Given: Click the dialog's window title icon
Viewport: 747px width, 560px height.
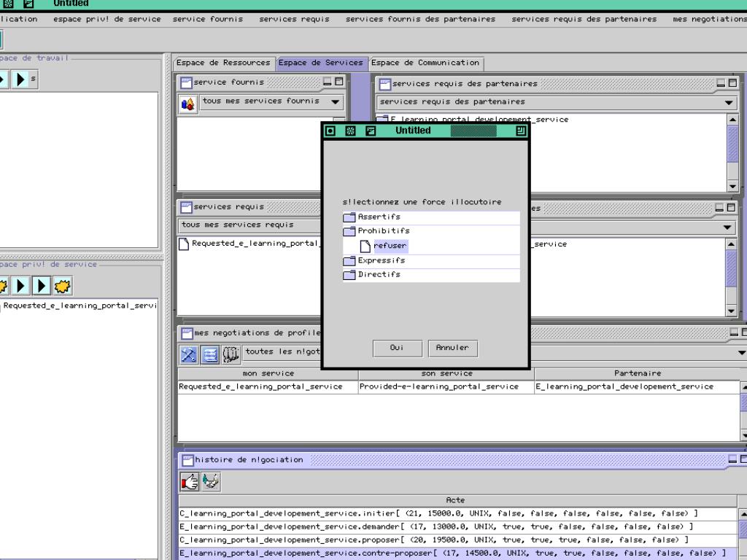Looking at the screenshot, I should 370,131.
